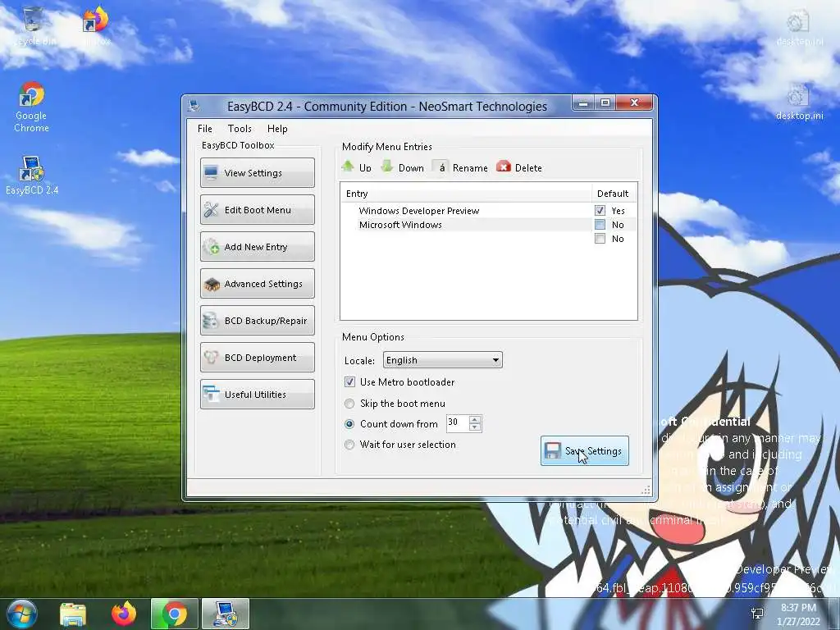
Task: Click the BCD Deployment icon
Action: coord(211,358)
